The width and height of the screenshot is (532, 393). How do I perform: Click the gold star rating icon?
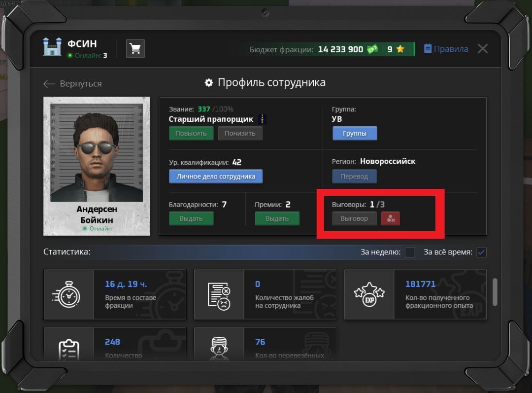tap(400, 49)
